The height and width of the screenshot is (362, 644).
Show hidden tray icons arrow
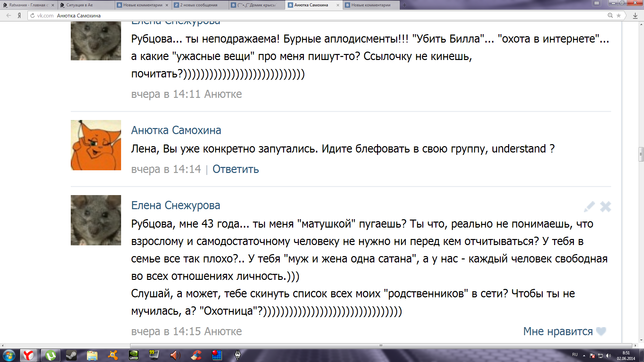coord(584,355)
